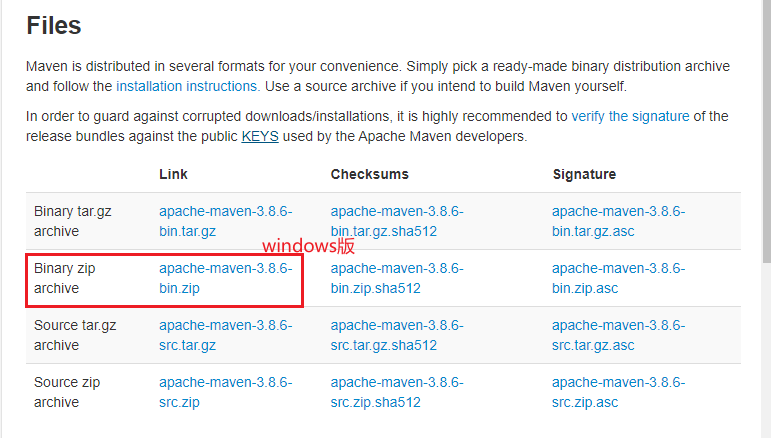Open the bin.tar.gz.asc signature link
This screenshot has height=438, width=771.
click(618, 221)
